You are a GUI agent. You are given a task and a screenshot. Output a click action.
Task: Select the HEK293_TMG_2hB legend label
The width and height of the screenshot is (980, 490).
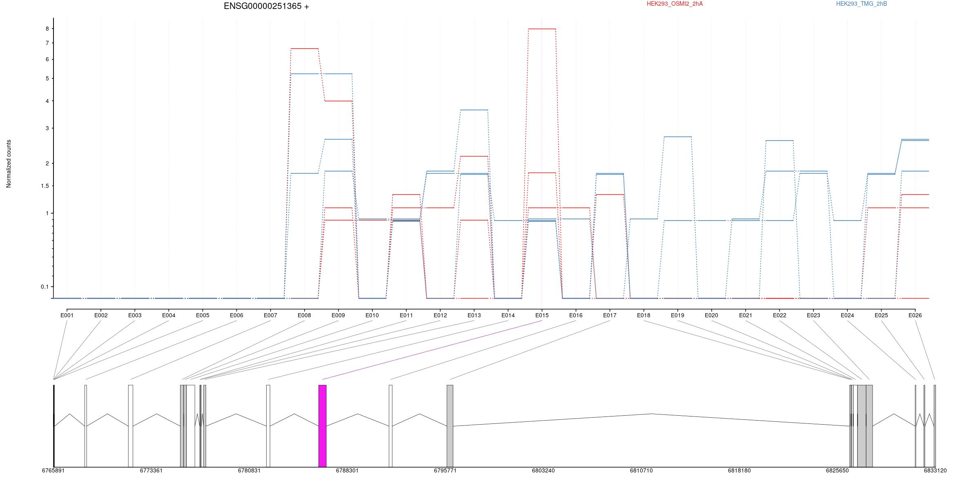coord(862,4)
